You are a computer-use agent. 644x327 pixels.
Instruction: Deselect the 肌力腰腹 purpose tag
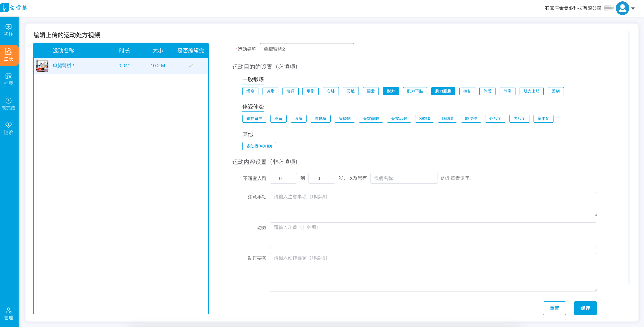(x=443, y=91)
